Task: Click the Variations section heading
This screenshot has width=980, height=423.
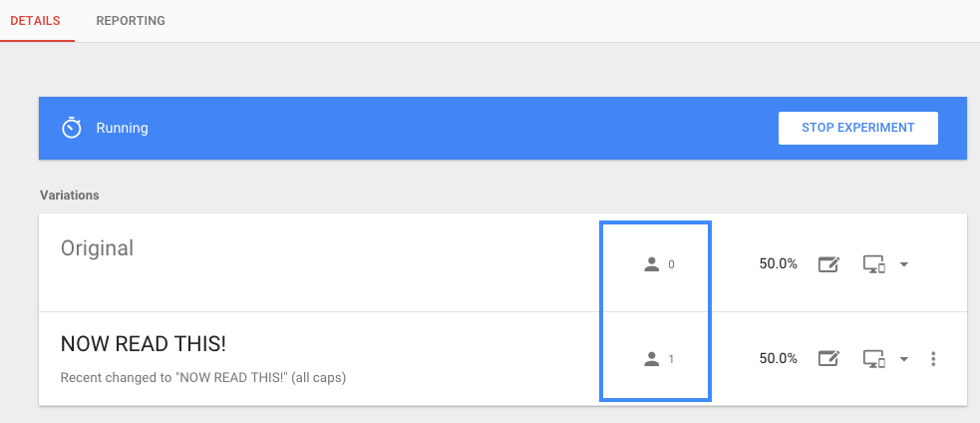Action: pyautogui.click(x=70, y=196)
